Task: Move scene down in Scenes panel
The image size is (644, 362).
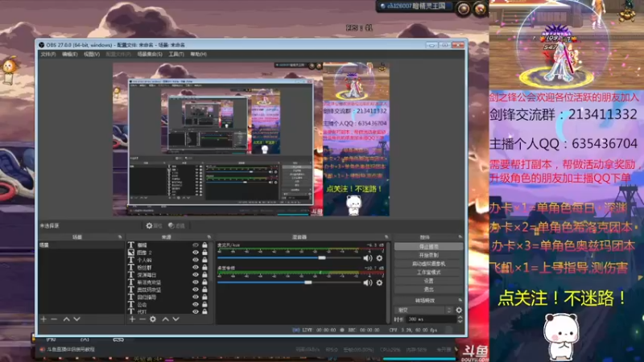Action: pos(76,319)
